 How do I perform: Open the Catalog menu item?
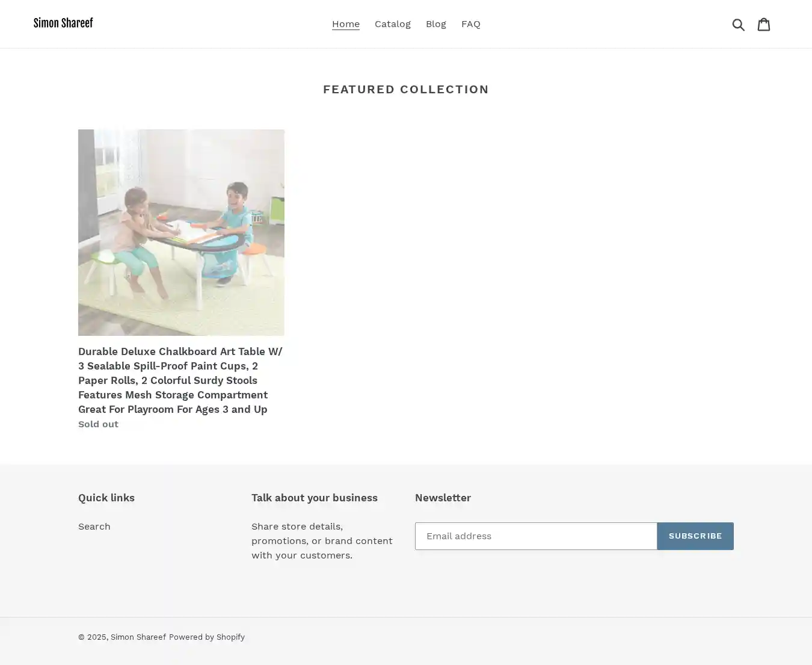(x=393, y=24)
